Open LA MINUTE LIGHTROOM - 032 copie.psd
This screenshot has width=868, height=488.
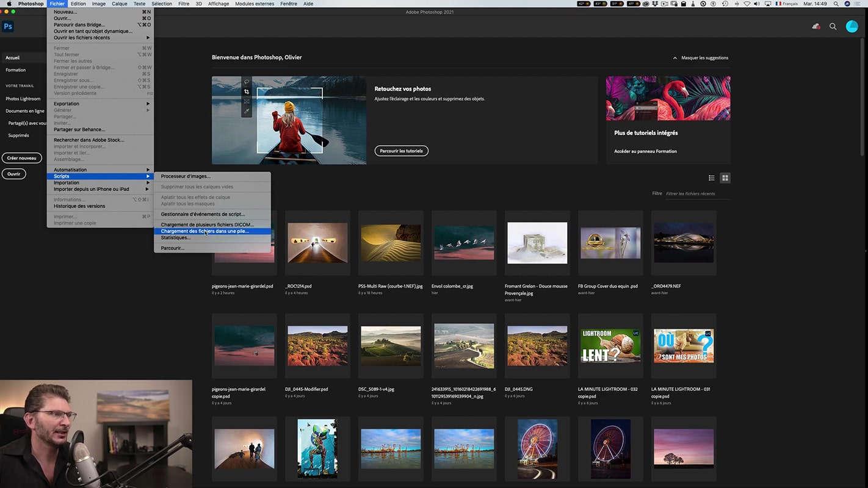point(610,346)
